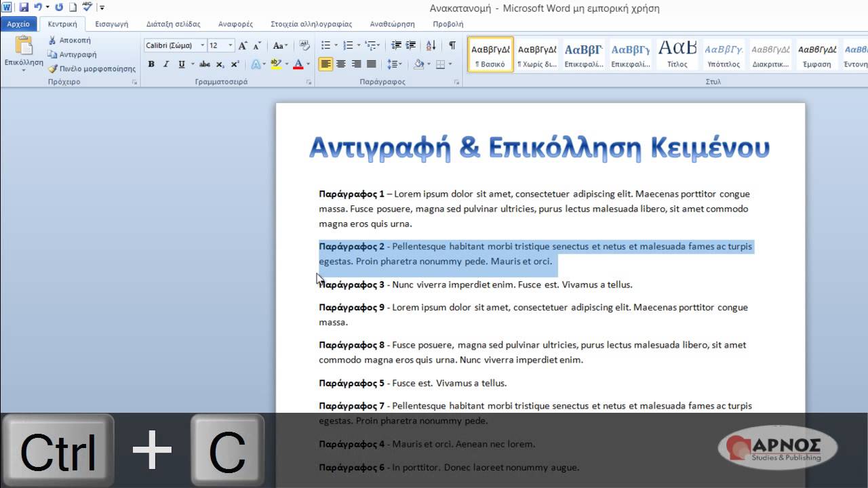Image resolution: width=868 pixels, height=488 pixels.
Task: Click Αποκοπή (cut) scissors button
Action: 69,40
